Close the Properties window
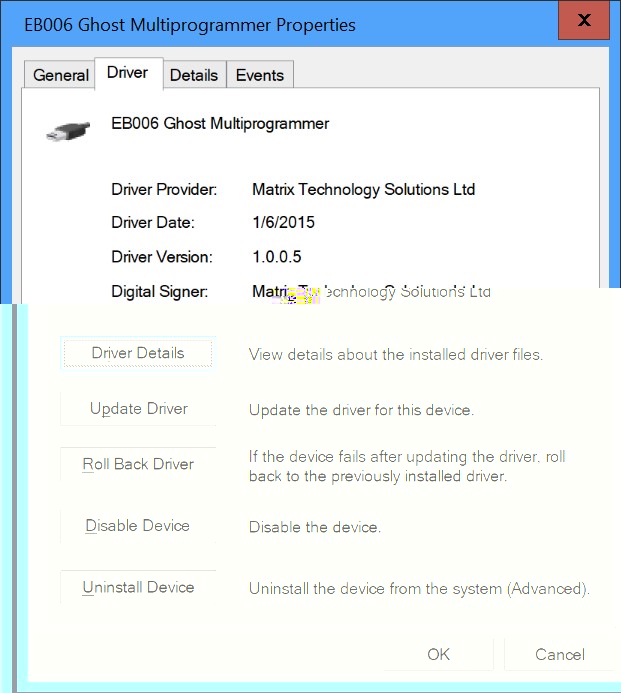Viewport: 621px width, 693px height. (584, 20)
